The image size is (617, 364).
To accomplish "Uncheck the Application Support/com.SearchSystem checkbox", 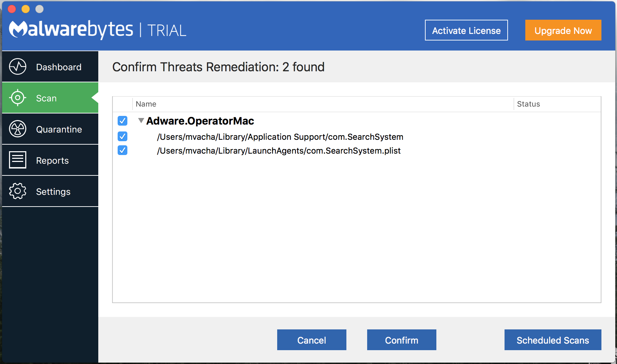I will (x=123, y=136).
